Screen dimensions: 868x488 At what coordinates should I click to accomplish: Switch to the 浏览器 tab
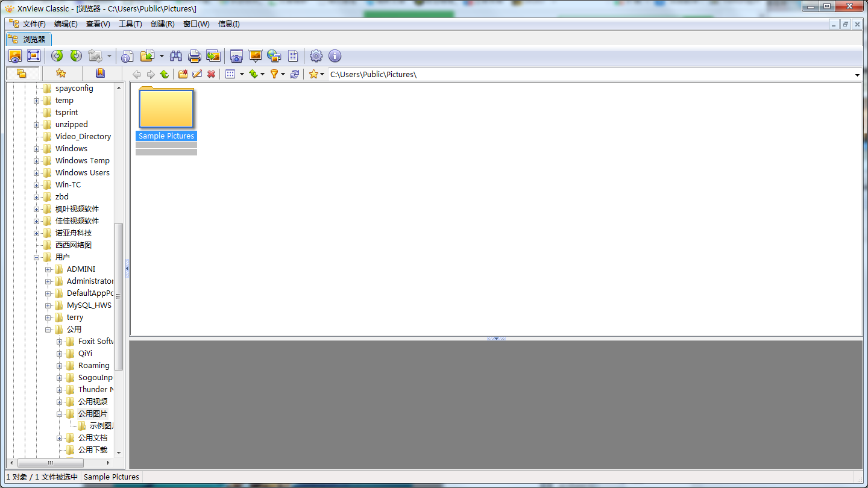tap(28, 37)
